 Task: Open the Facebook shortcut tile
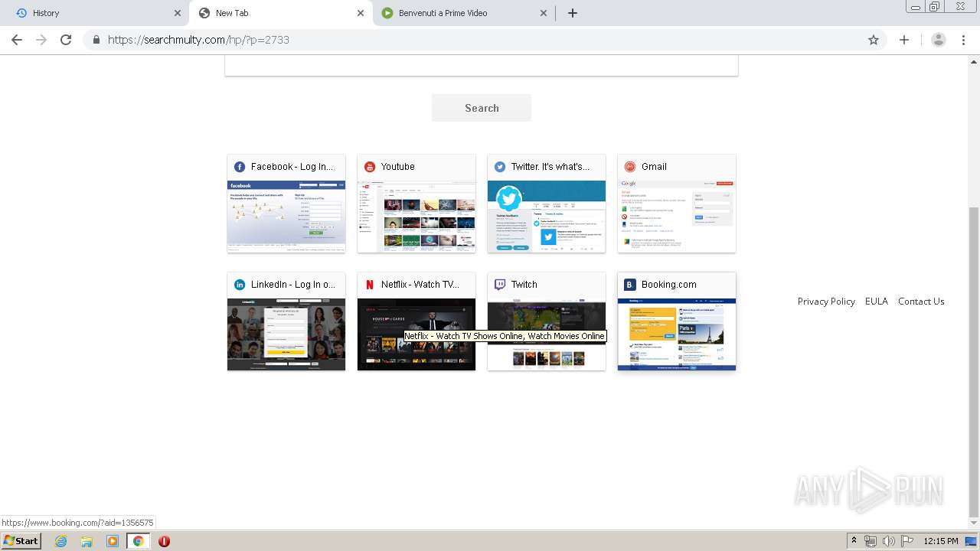point(286,204)
